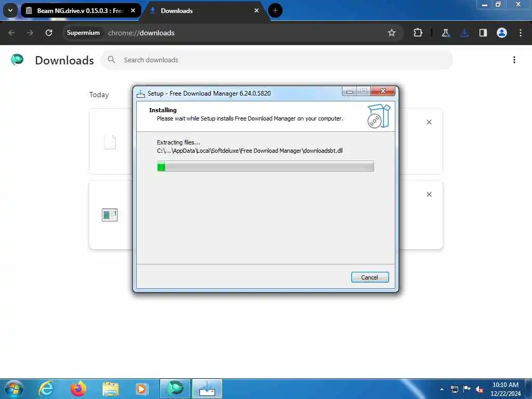Cancel the Free Download Manager installation
The image size is (532, 399).
tap(369, 277)
